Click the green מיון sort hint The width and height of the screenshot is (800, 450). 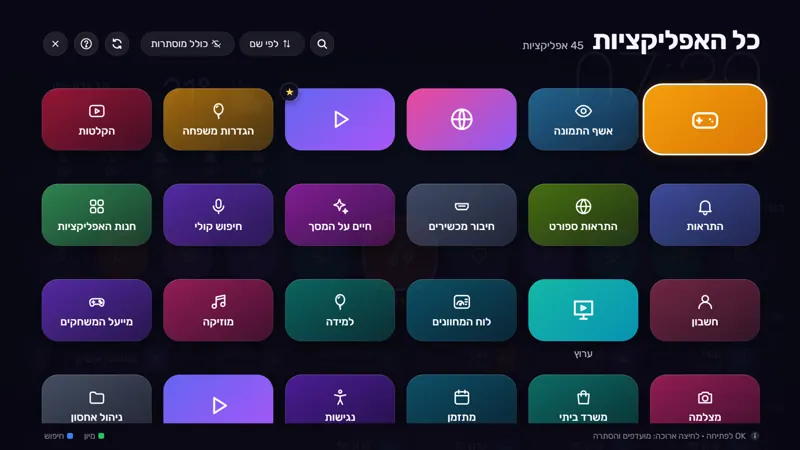point(94,436)
